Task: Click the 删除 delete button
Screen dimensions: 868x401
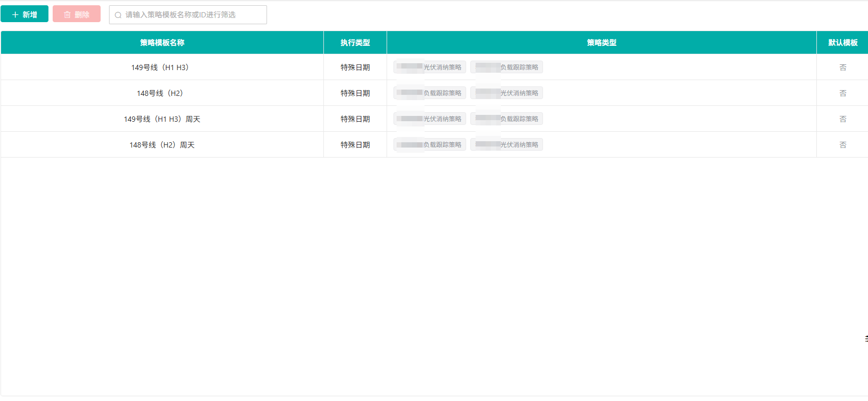Action: click(76, 14)
